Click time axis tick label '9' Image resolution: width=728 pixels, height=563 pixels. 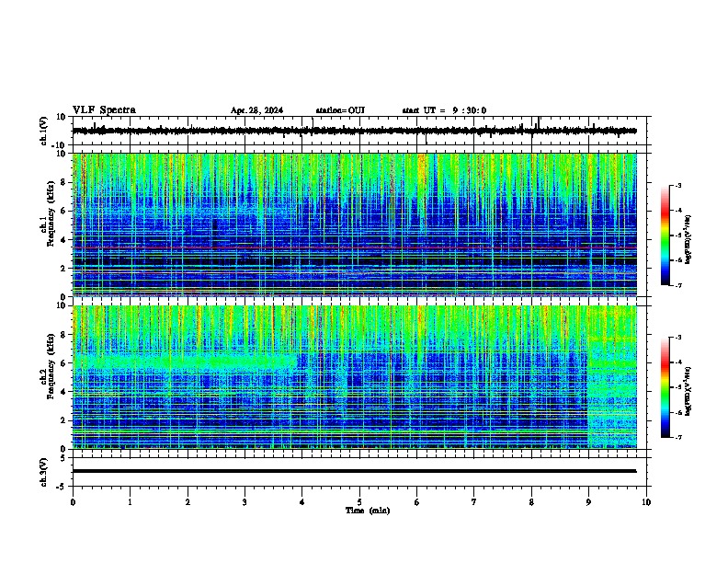point(588,502)
